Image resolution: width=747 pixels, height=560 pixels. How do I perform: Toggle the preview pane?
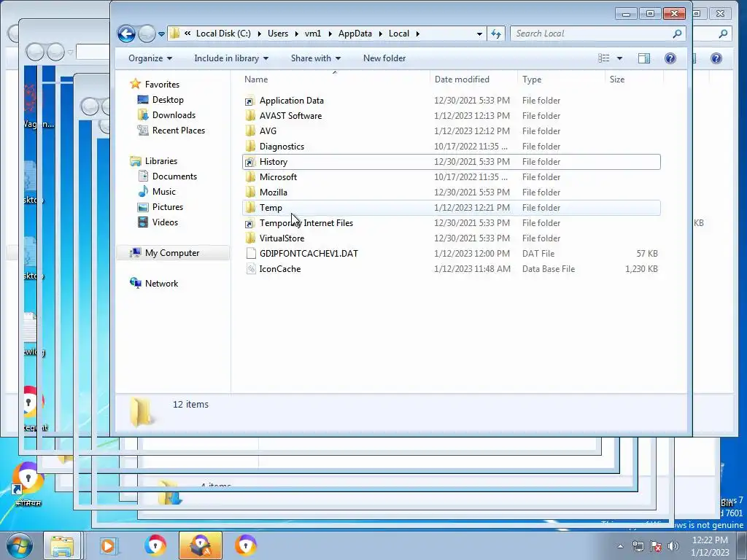[644, 58]
